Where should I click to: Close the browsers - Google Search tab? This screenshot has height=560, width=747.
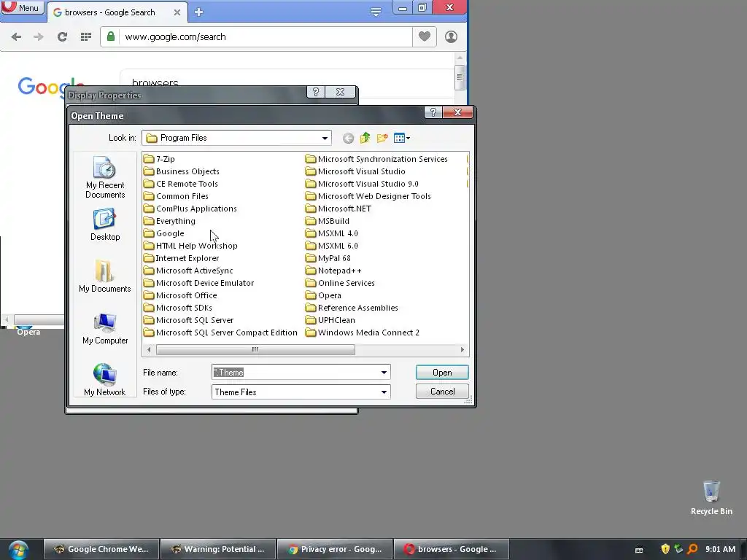pyautogui.click(x=177, y=12)
